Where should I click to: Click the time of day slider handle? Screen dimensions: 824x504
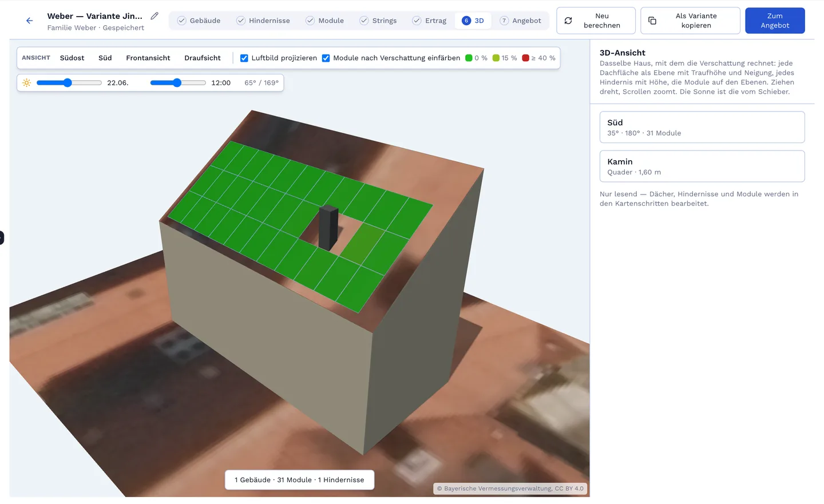pyautogui.click(x=177, y=83)
